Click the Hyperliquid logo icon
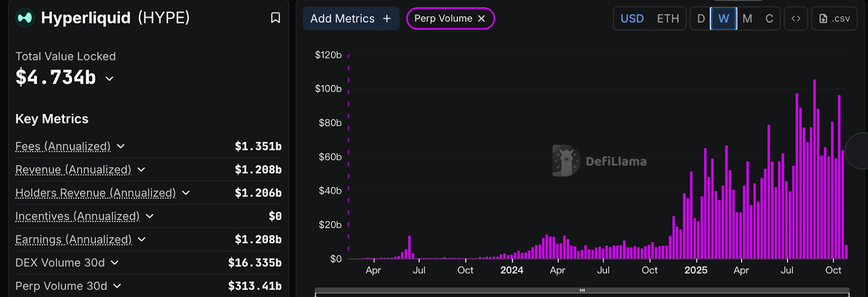This screenshot has height=297, width=868. point(25,18)
